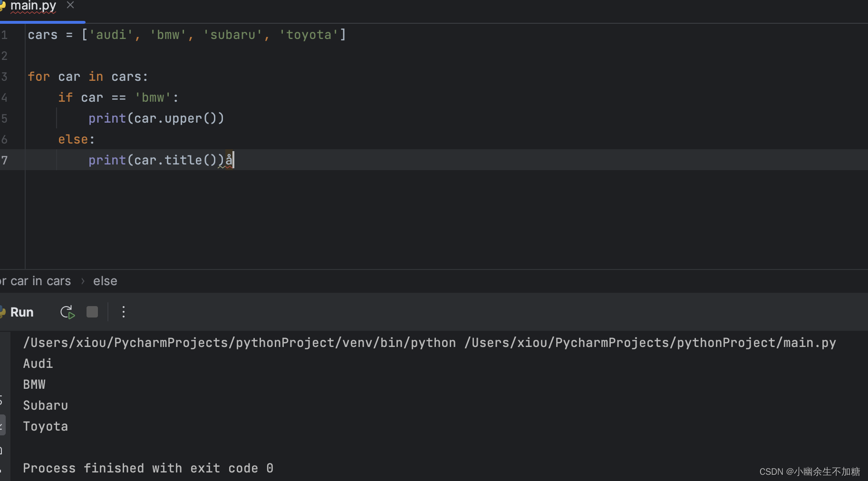The height and width of the screenshot is (481, 868).
Task: Click the Rerun icon in Run panel
Action: coord(68,312)
